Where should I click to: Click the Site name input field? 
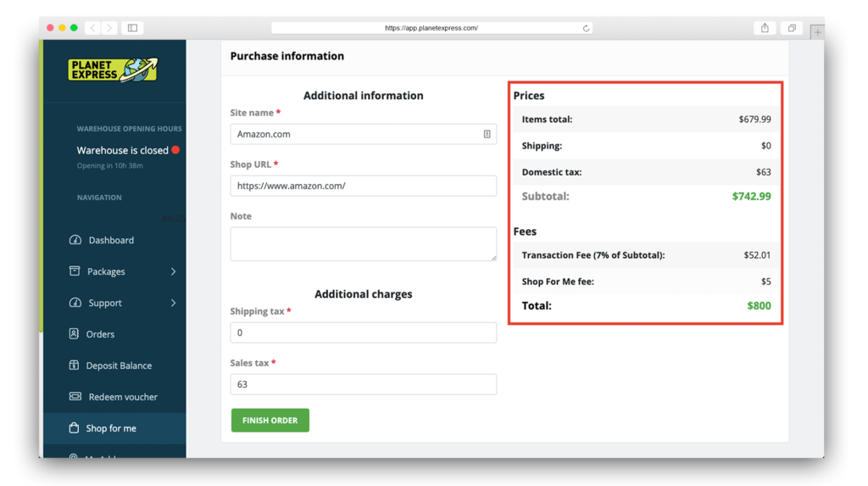pos(363,134)
